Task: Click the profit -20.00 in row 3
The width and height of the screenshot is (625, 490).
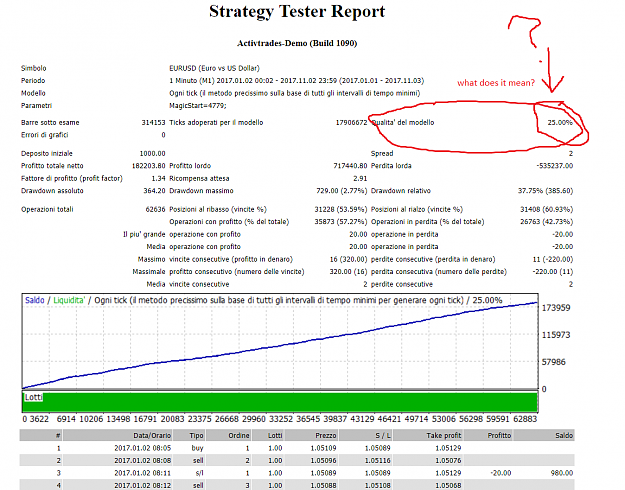Action: coord(501,473)
